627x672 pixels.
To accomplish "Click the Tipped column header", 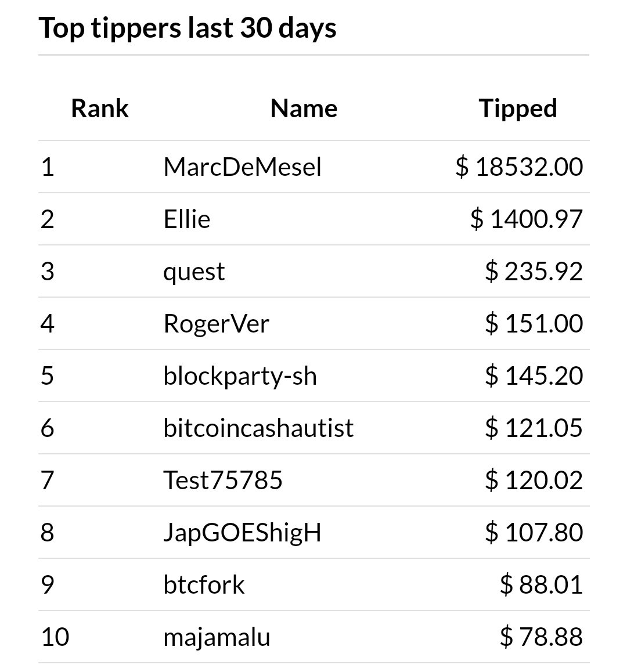I will coord(518,108).
